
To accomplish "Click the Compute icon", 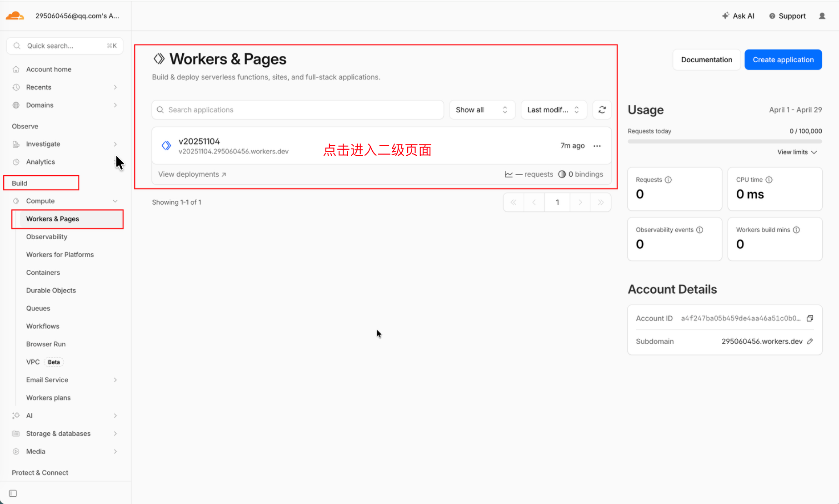I will tap(16, 201).
